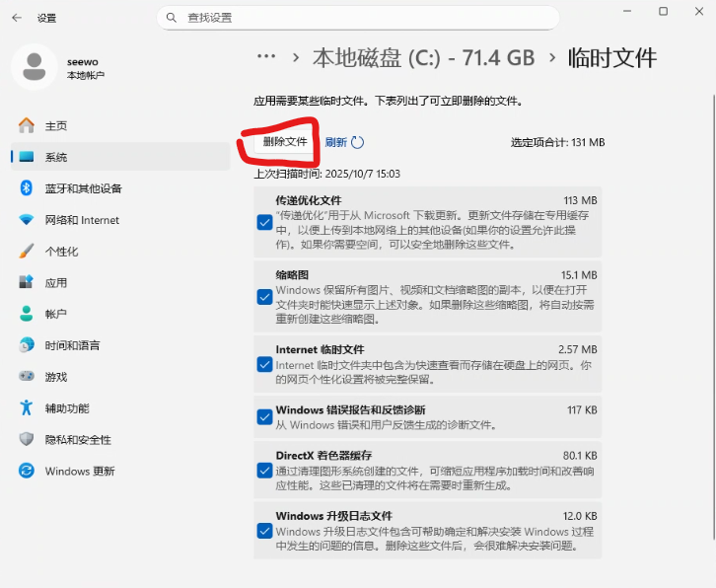Maximize the Settings window
716x588 pixels.
(x=663, y=11)
